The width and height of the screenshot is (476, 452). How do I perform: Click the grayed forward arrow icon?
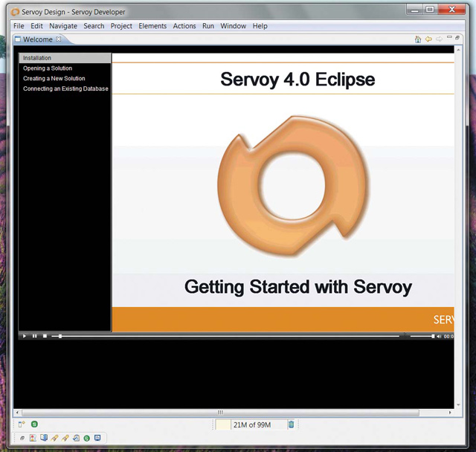tap(439, 39)
